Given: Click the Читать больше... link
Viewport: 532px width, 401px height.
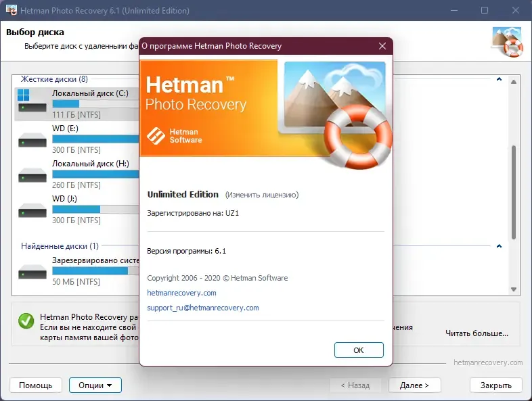Looking at the screenshot, I should point(476,333).
